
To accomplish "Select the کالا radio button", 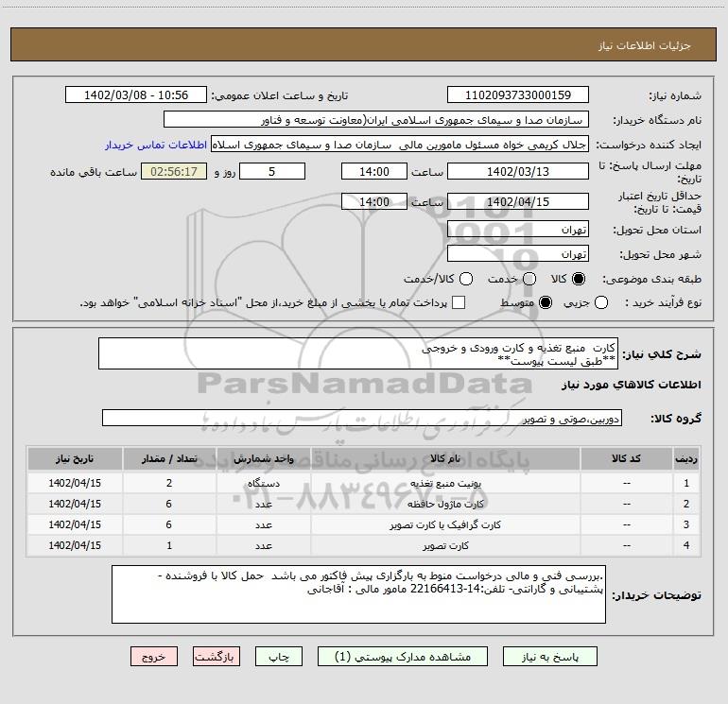I will (x=579, y=279).
